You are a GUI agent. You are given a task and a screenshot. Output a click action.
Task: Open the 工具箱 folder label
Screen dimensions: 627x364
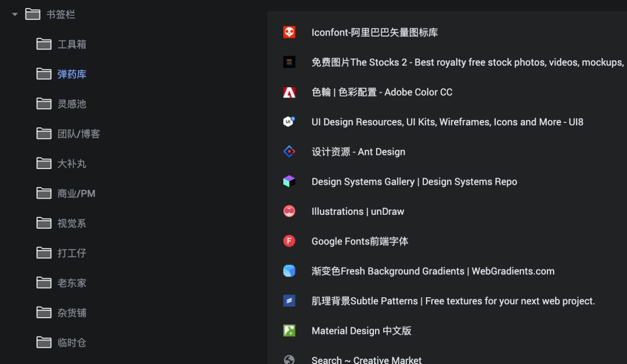(72, 44)
